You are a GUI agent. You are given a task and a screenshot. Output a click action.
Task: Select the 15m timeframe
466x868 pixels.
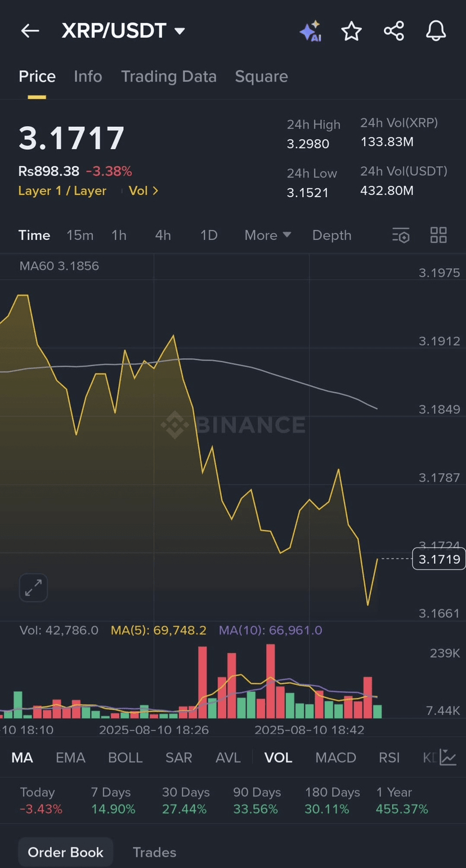[x=80, y=235]
